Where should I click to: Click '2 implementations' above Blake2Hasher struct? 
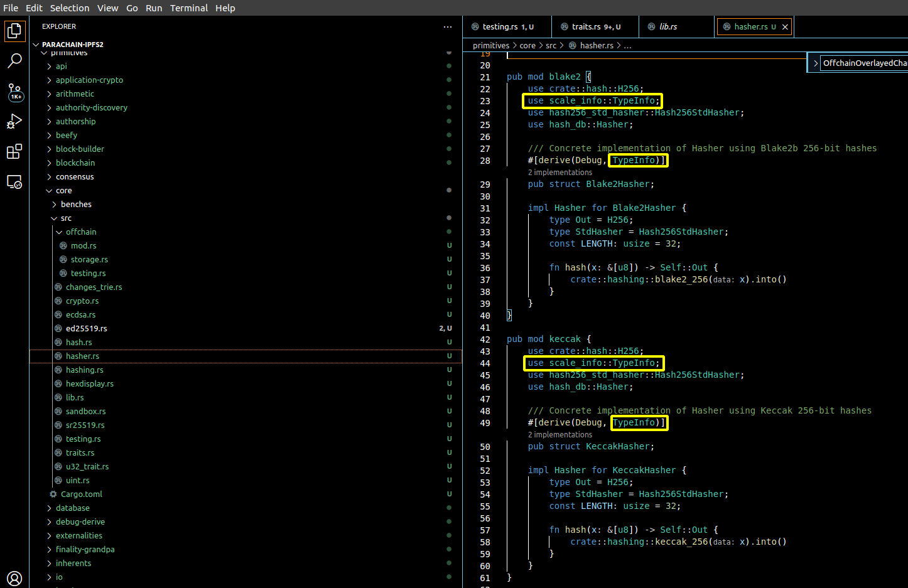(559, 173)
